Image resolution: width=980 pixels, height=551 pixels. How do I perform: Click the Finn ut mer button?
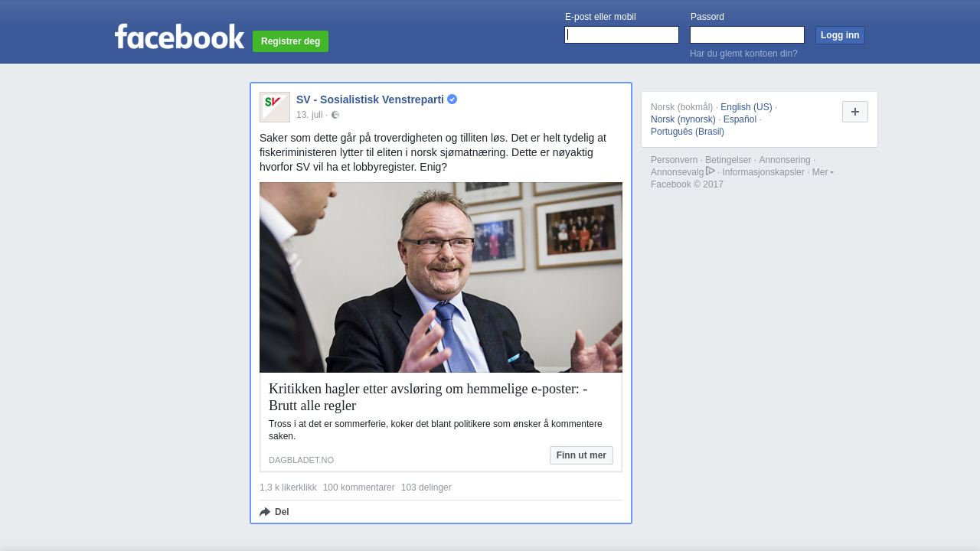(581, 455)
